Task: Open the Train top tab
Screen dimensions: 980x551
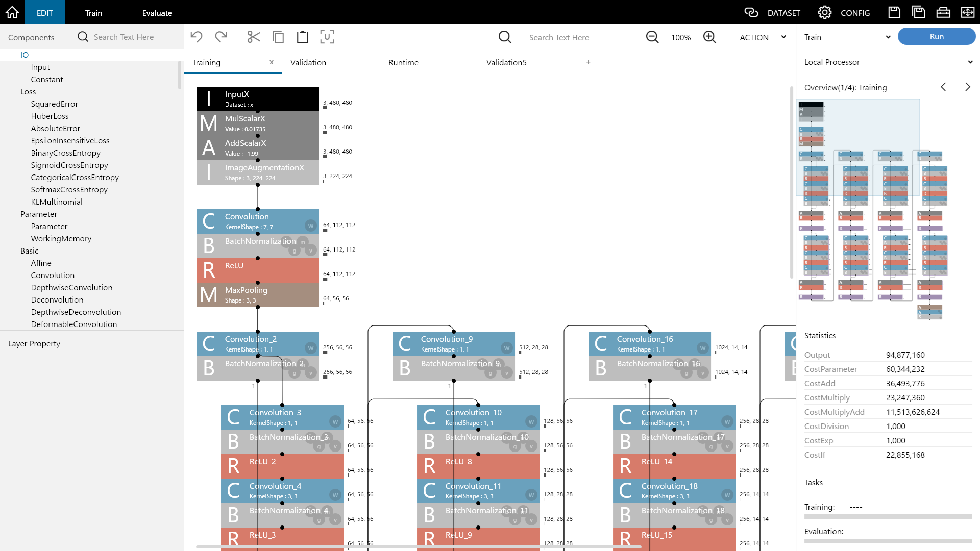Action: click(93, 13)
